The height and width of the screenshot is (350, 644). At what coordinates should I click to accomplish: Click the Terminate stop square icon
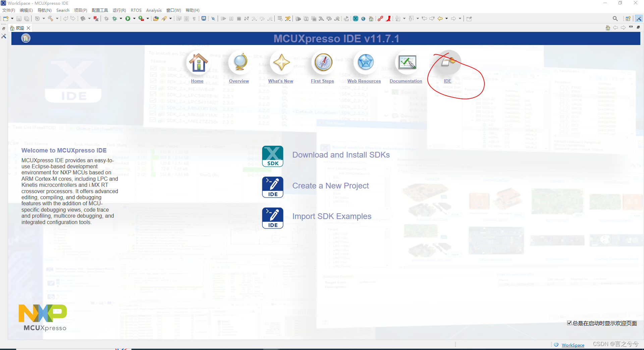pyautogui.click(x=239, y=18)
